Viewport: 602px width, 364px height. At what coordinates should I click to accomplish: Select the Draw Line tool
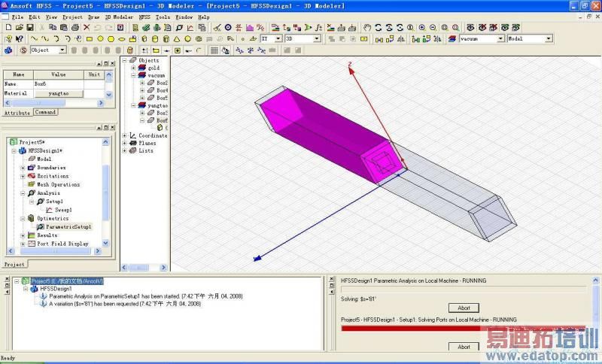[x=34, y=39]
